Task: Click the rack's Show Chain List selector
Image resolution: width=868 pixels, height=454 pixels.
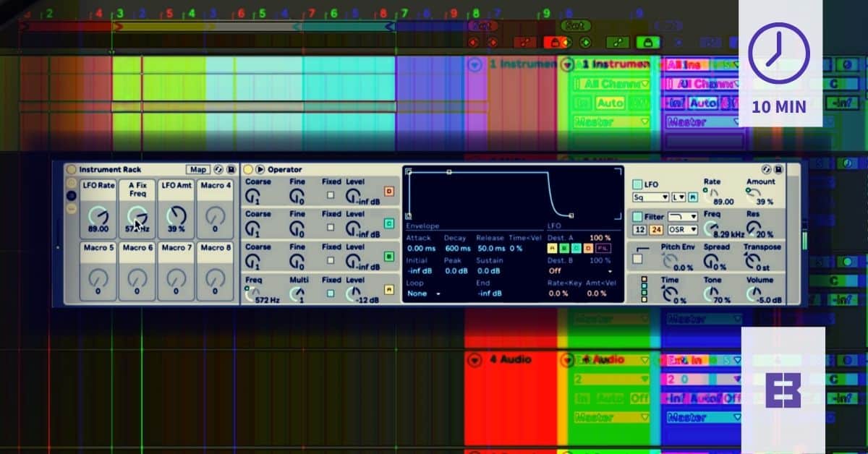Action: click(71, 195)
